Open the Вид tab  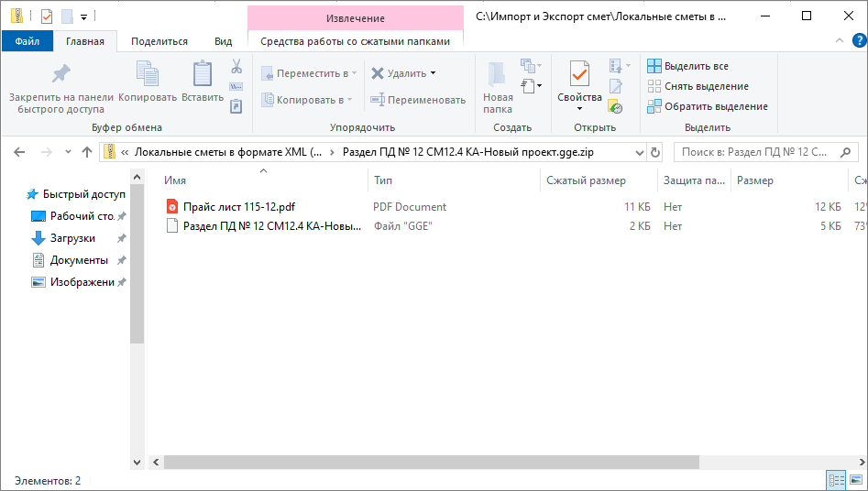tap(223, 41)
